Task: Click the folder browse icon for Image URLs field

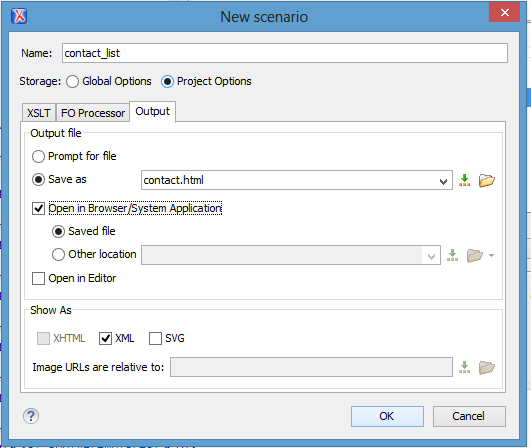Action: point(487,367)
